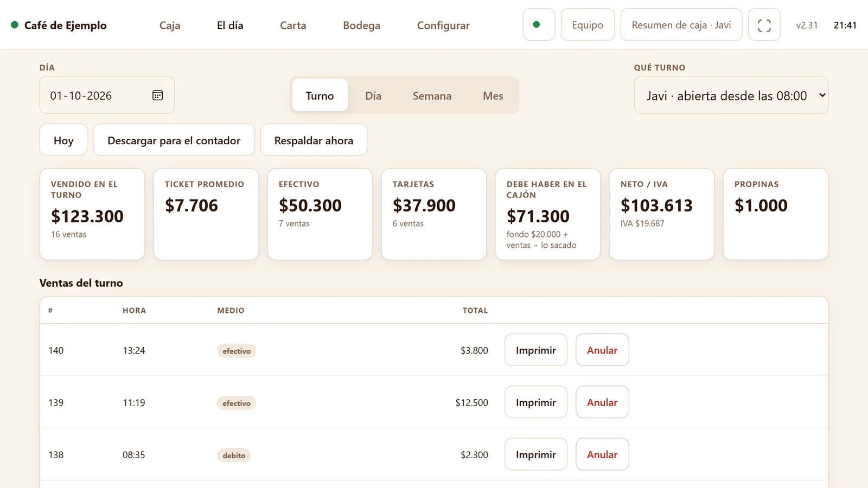Expand the Qué turno dropdown
Screen dimensions: 868x488
[x=731, y=95]
